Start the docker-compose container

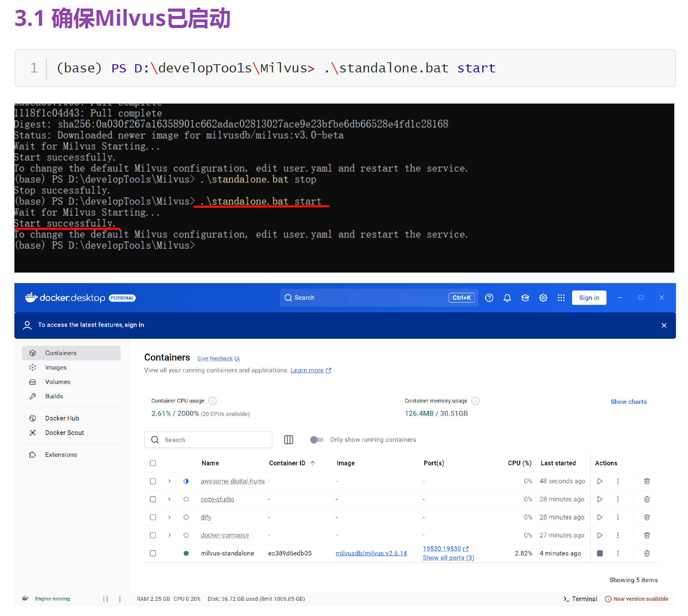(x=600, y=535)
